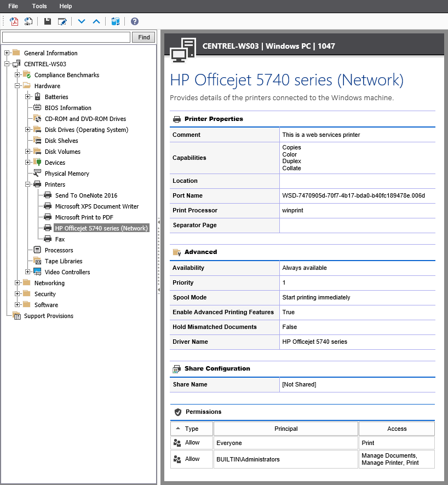Screen dimensions: 448x485
Task: Click the Find button
Action: tap(144, 37)
